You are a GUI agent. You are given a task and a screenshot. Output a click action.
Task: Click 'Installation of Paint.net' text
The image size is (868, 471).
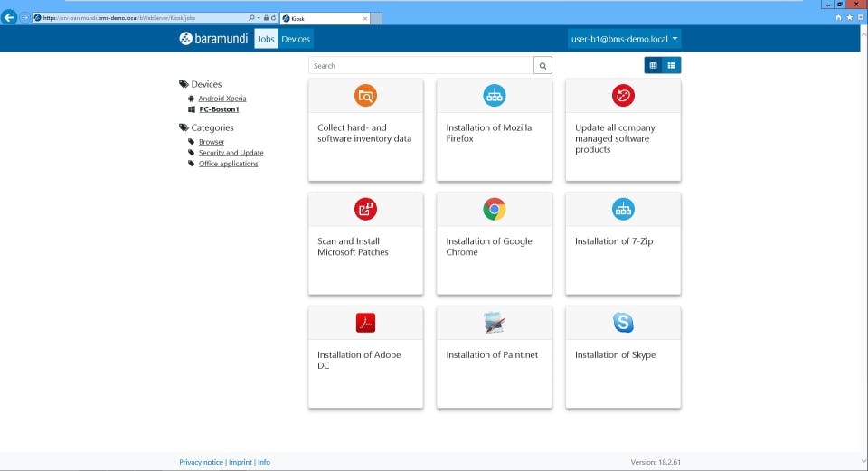[492, 354]
